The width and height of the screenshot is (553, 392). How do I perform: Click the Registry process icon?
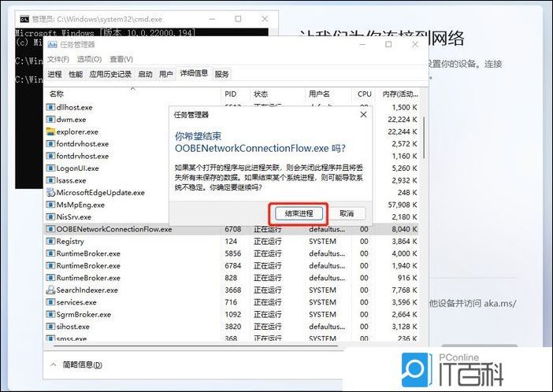click(x=50, y=242)
